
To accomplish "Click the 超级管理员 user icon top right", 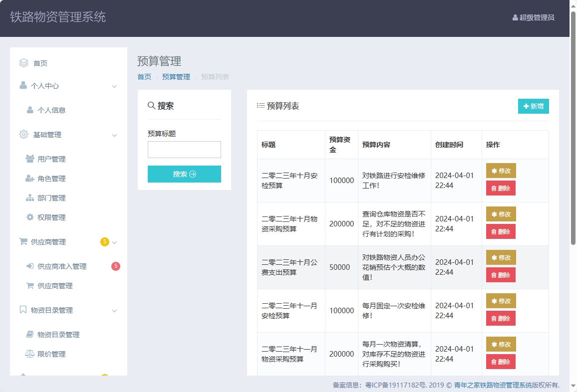I will pos(515,18).
